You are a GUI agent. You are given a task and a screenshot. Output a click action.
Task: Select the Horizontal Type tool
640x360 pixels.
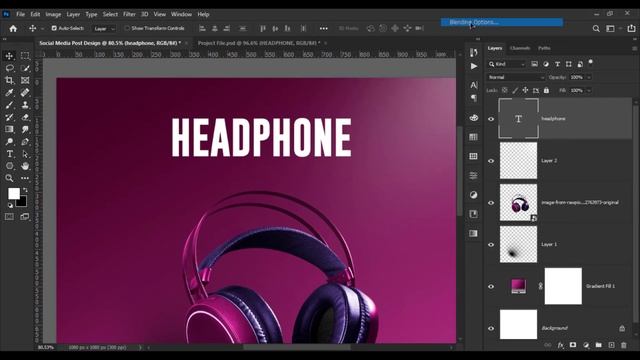pyautogui.click(x=9, y=154)
